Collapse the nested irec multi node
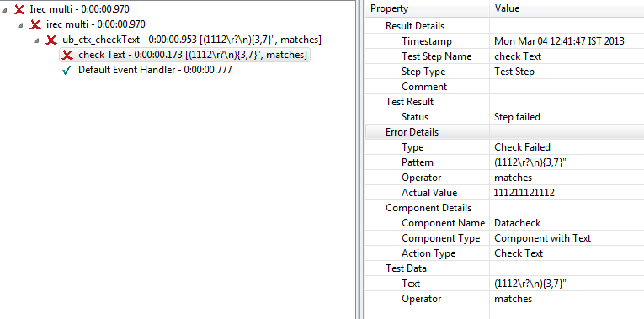Viewport: 644px width, 319px height. (x=20, y=25)
